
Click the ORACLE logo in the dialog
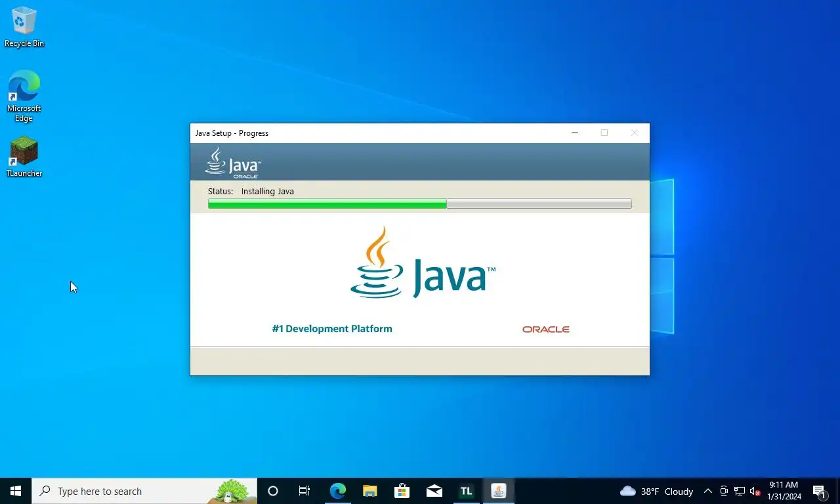546,329
